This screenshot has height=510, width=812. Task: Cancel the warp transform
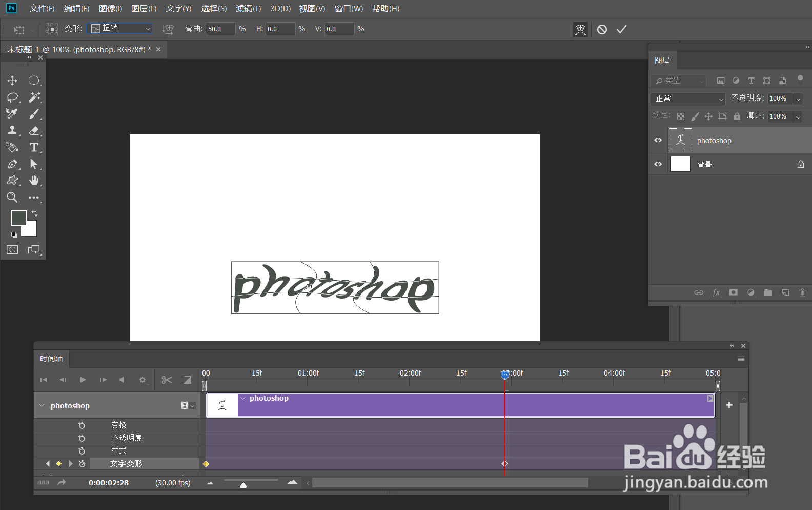coord(602,30)
